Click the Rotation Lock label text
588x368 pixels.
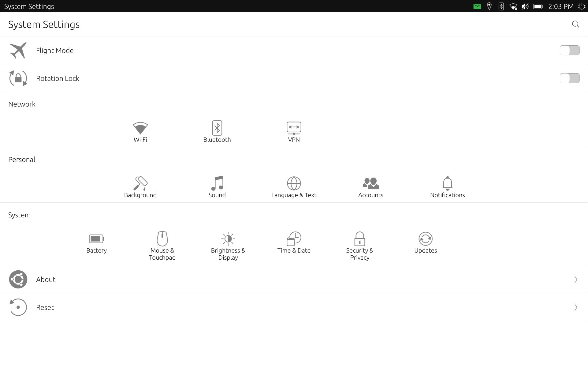pos(58,78)
